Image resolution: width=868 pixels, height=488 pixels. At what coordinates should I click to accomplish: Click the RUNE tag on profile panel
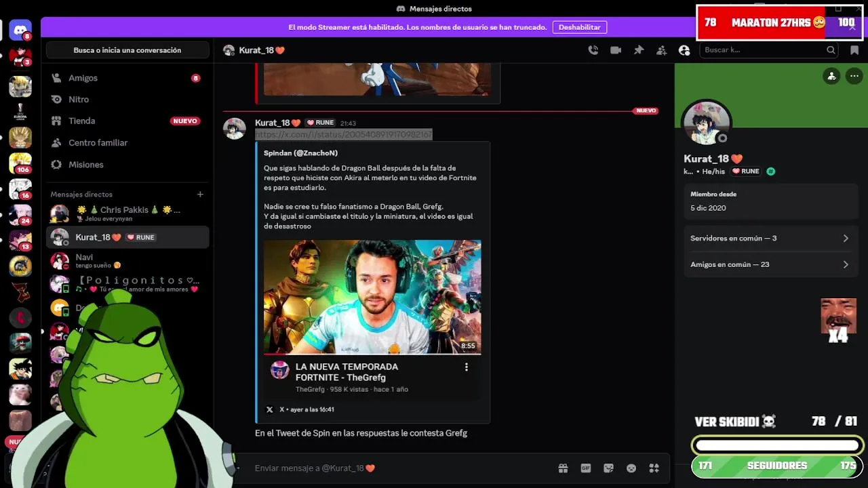[745, 171]
